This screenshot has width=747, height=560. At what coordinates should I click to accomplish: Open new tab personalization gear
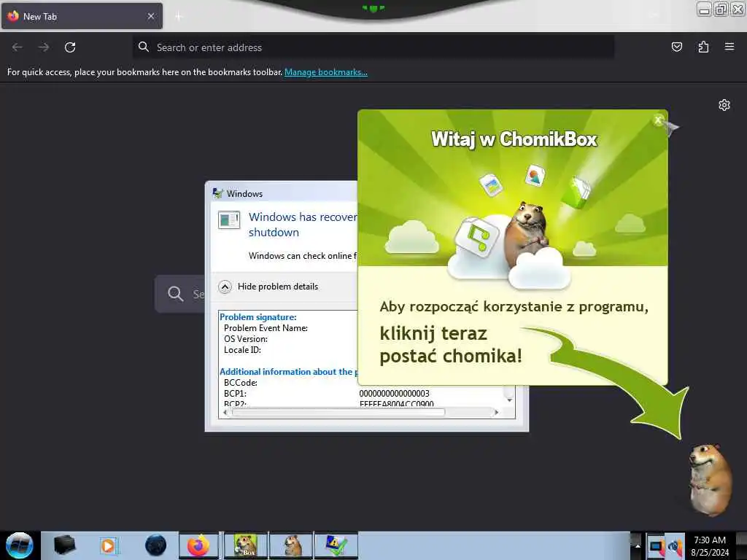click(x=724, y=105)
